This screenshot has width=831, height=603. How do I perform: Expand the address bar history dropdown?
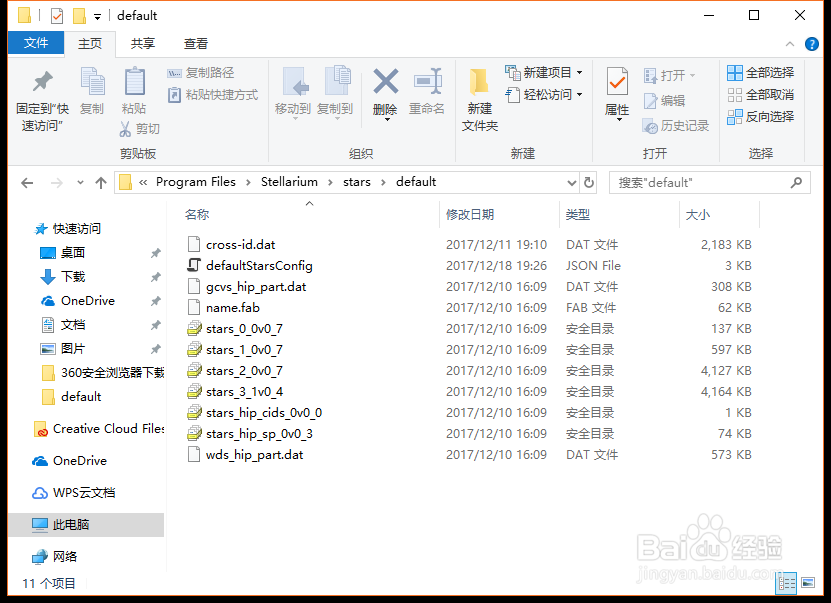571,183
